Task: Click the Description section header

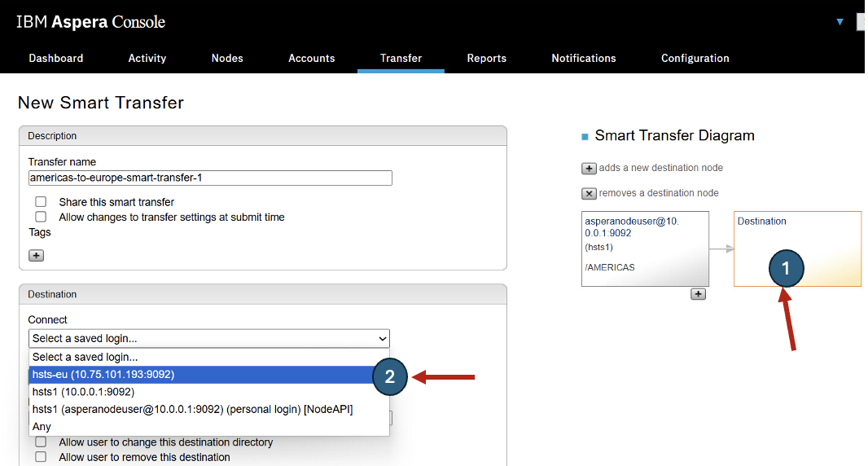Action: 263,136
